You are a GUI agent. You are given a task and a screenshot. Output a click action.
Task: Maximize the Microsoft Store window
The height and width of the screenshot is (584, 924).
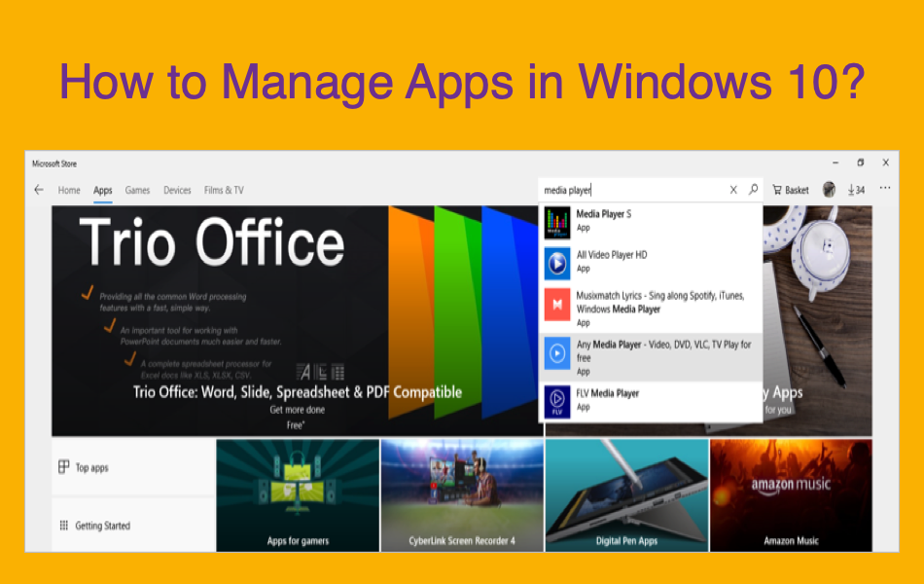861,163
